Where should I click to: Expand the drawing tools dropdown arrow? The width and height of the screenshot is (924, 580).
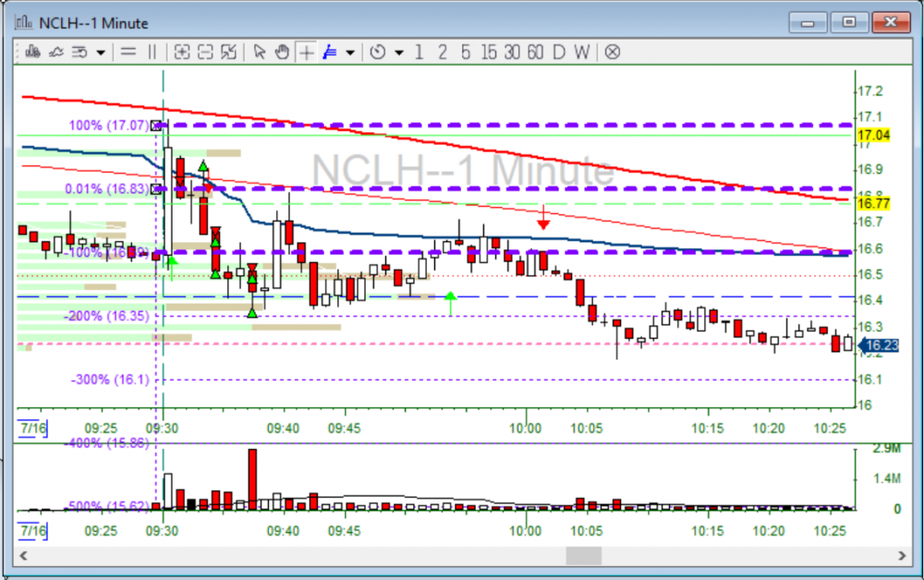[x=350, y=53]
